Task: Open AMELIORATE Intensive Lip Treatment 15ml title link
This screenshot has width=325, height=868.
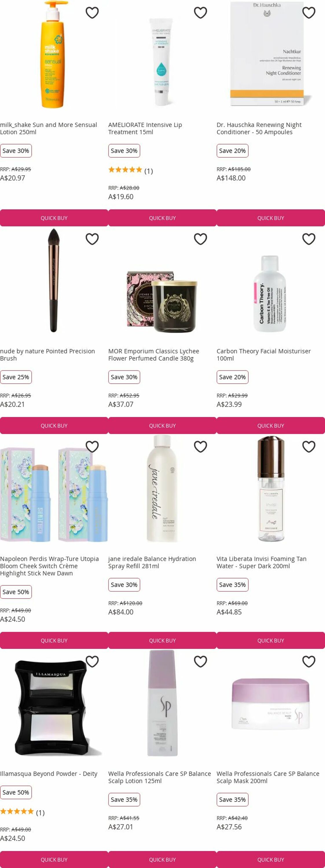Action: tap(145, 128)
